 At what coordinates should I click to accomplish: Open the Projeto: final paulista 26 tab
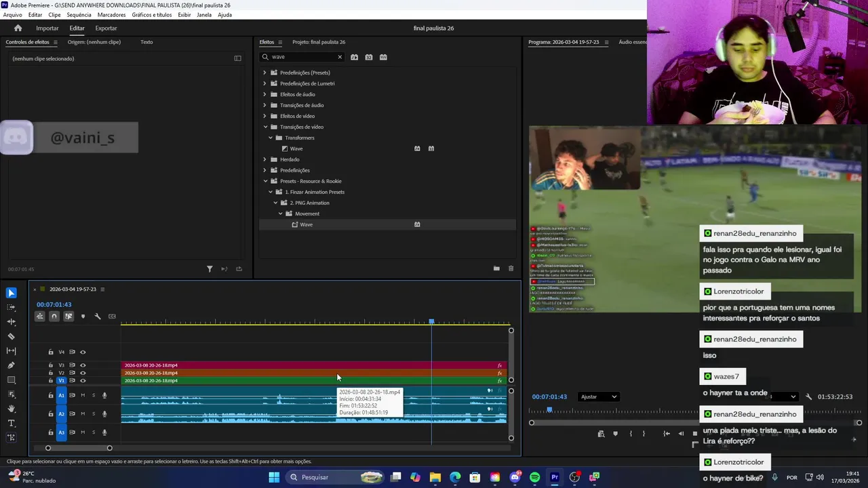[319, 42]
